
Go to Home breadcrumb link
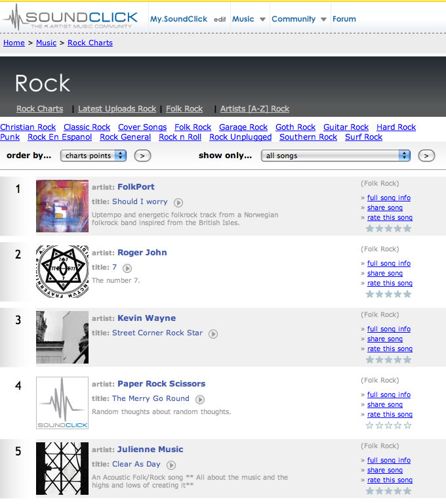coord(14,43)
